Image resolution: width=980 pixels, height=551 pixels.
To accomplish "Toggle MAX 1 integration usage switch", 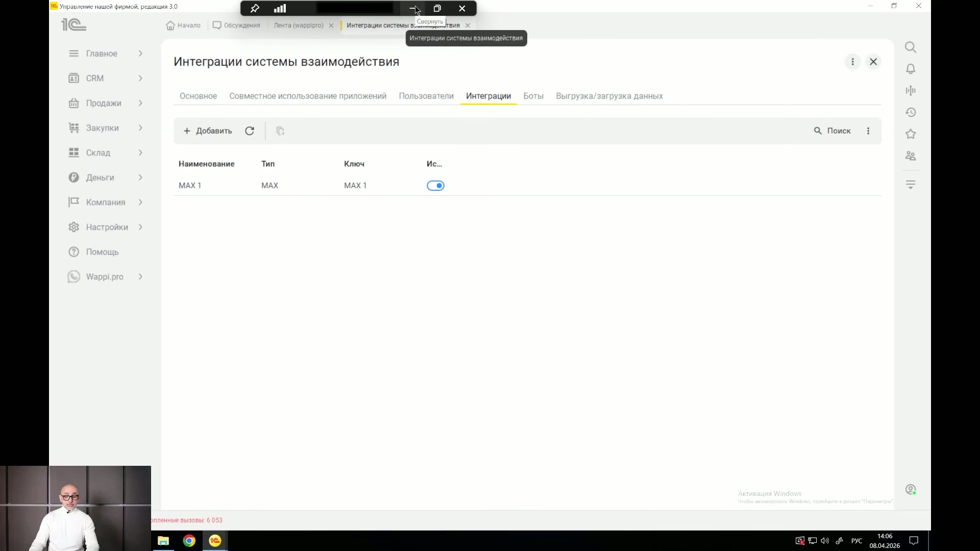I will 435,186.
